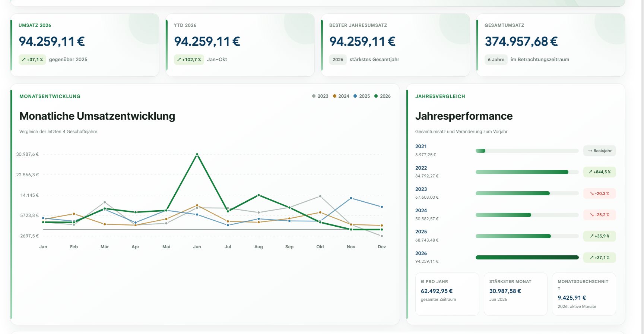Open the Ø Pro Jahr stat card
Screen dimensions: 644x334
[x=447, y=294]
